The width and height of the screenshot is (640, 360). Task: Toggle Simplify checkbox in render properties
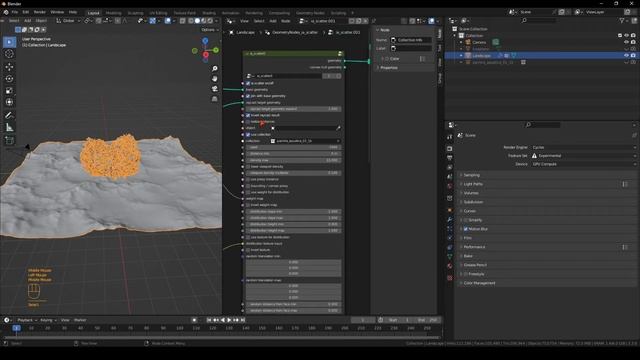coord(466,220)
